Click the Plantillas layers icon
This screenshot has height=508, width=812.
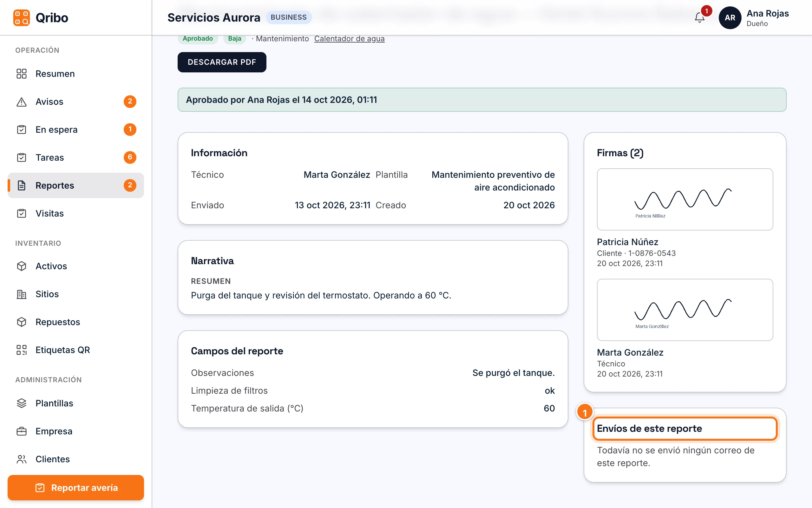tap(22, 403)
